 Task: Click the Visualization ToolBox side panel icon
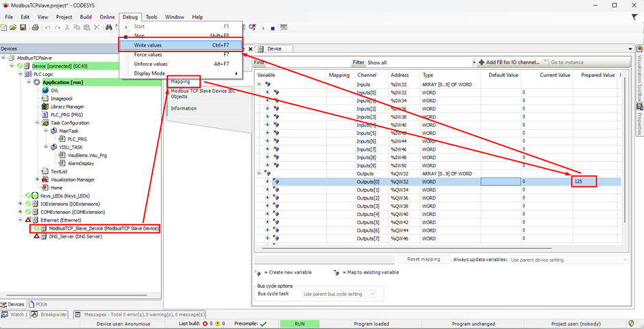click(x=639, y=49)
